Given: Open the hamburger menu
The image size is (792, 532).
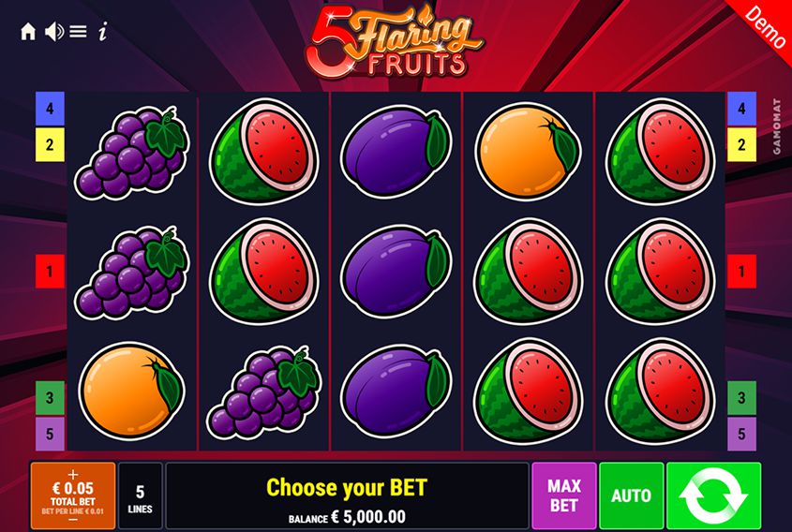Looking at the screenshot, I should 78,32.
